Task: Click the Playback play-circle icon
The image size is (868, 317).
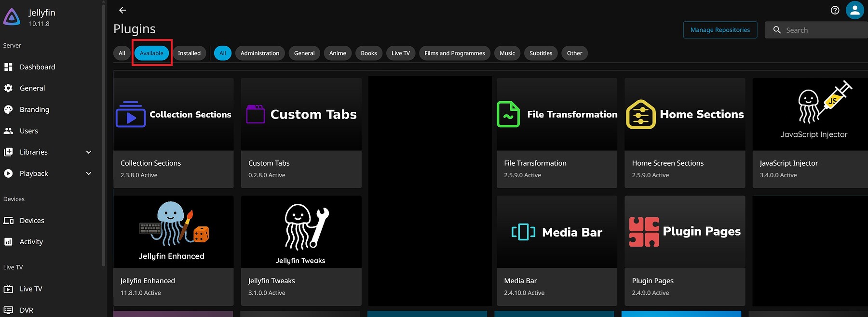Action: coord(8,173)
